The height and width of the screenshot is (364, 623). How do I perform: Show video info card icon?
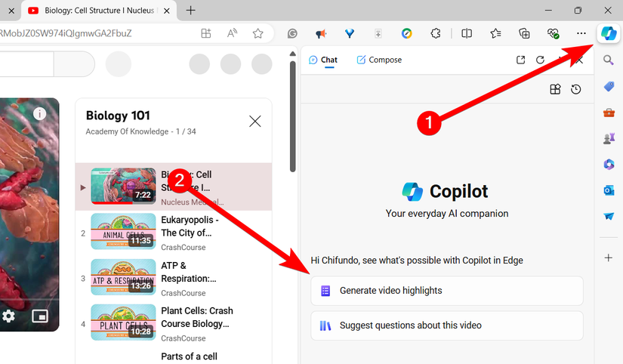click(39, 114)
